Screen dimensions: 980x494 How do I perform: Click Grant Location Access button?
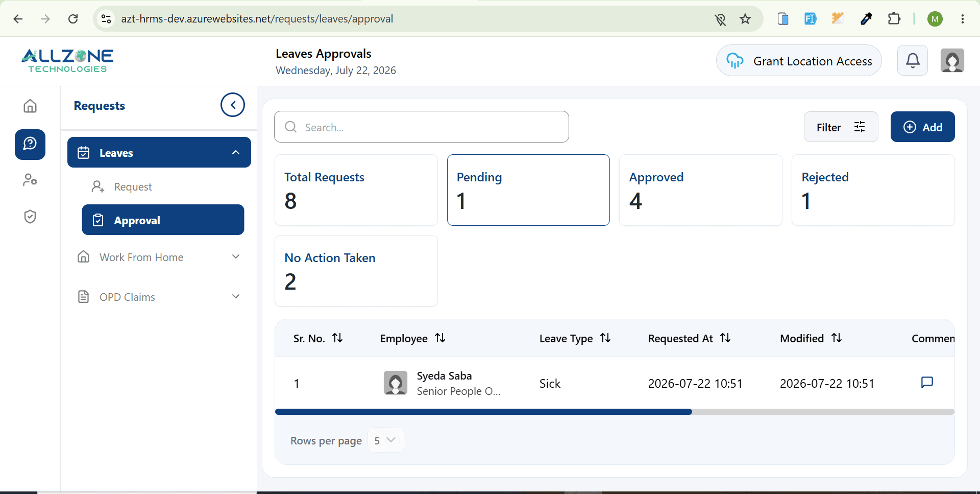pyautogui.click(x=799, y=61)
